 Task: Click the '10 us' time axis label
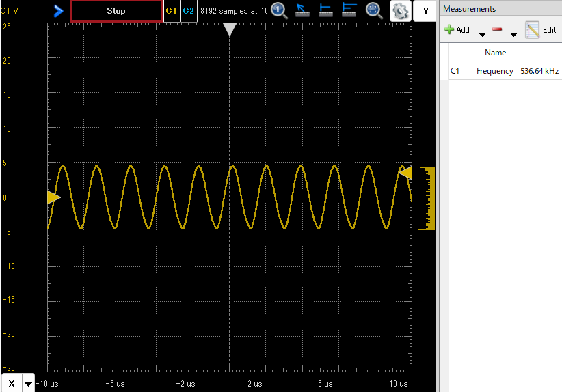[399, 384]
